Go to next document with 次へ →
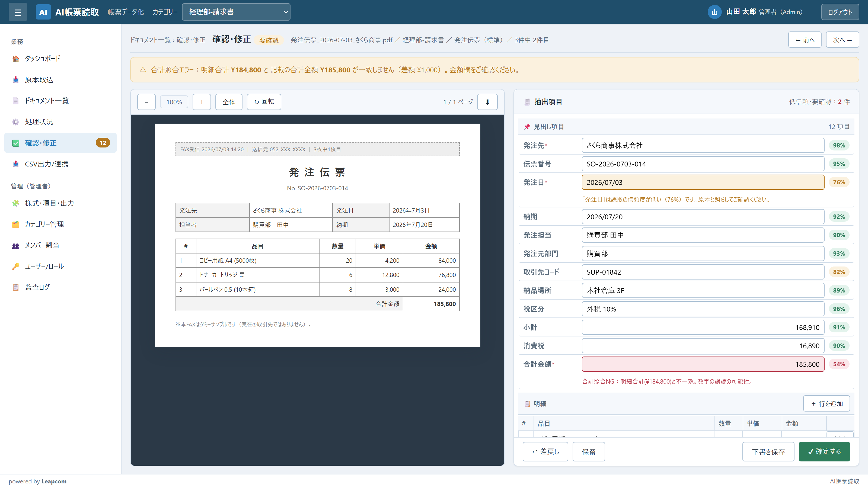 point(842,40)
